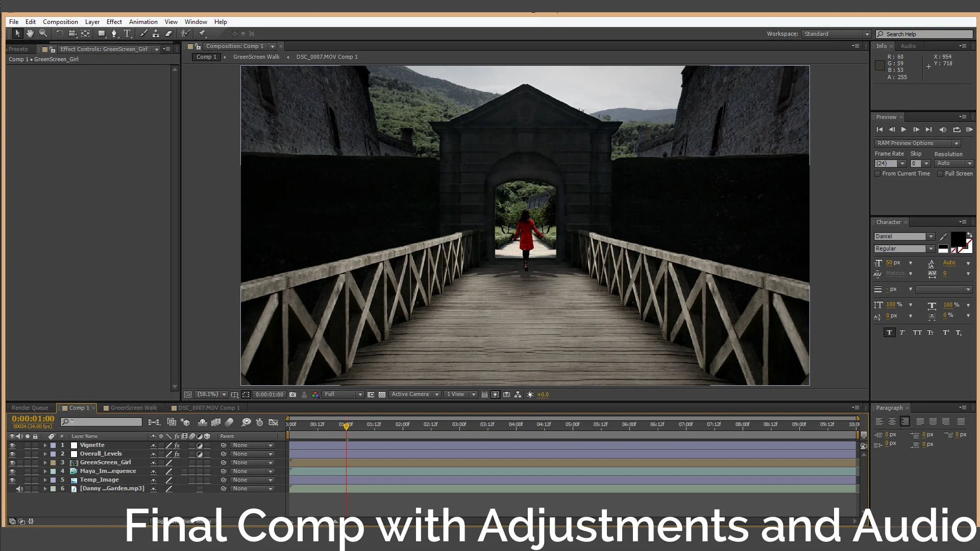Go to DSC_0007.MOV Comp 1 breadcrumb
Viewport: 980px width, 551px height.
pyautogui.click(x=327, y=57)
